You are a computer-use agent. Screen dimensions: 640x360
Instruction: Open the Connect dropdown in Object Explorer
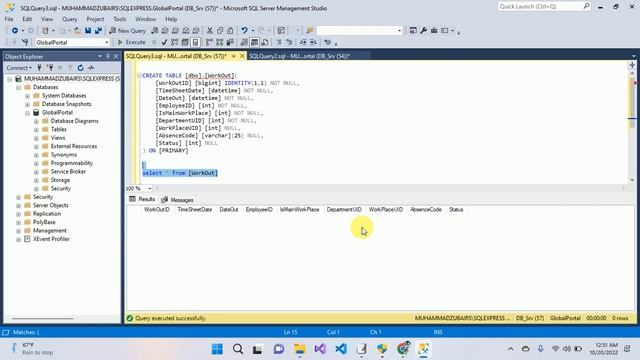19,68
